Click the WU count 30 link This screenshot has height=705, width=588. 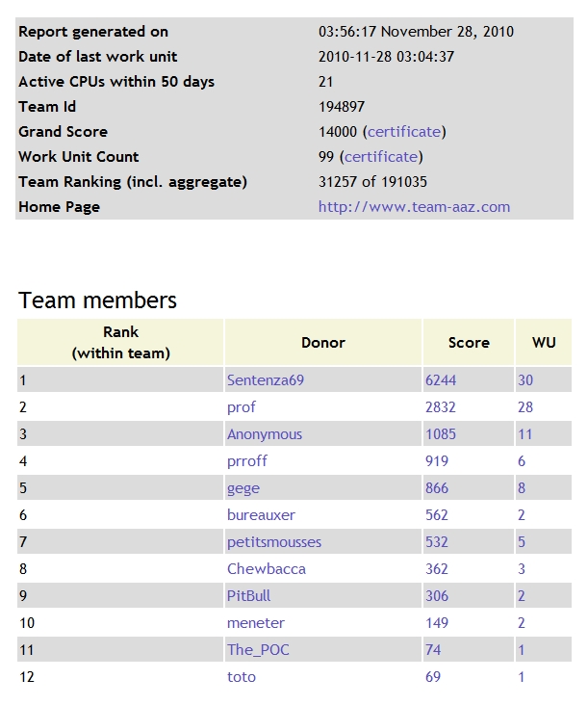click(x=525, y=380)
